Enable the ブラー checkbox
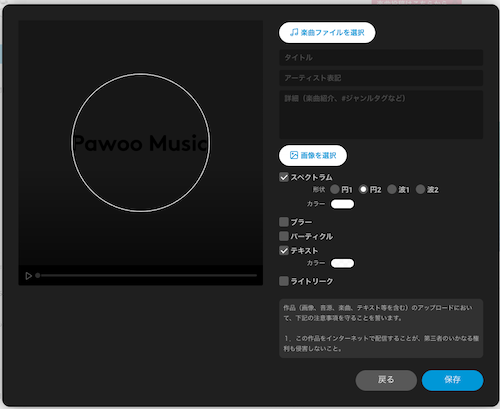 [284, 222]
